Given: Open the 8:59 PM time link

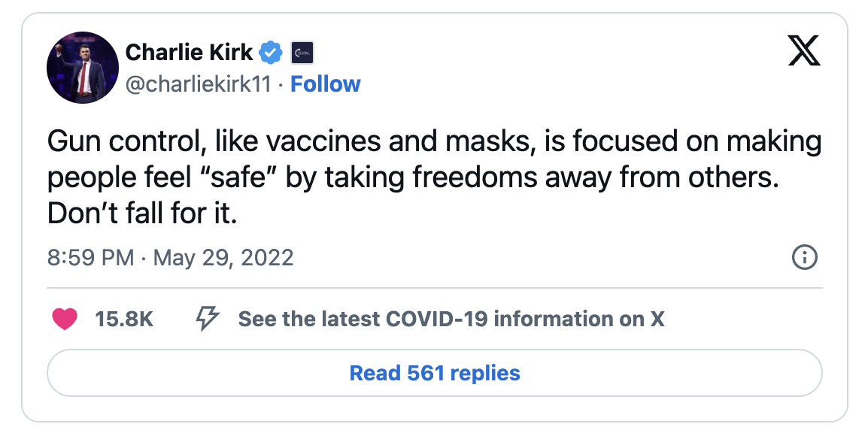Looking at the screenshot, I should tap(91, 258).
